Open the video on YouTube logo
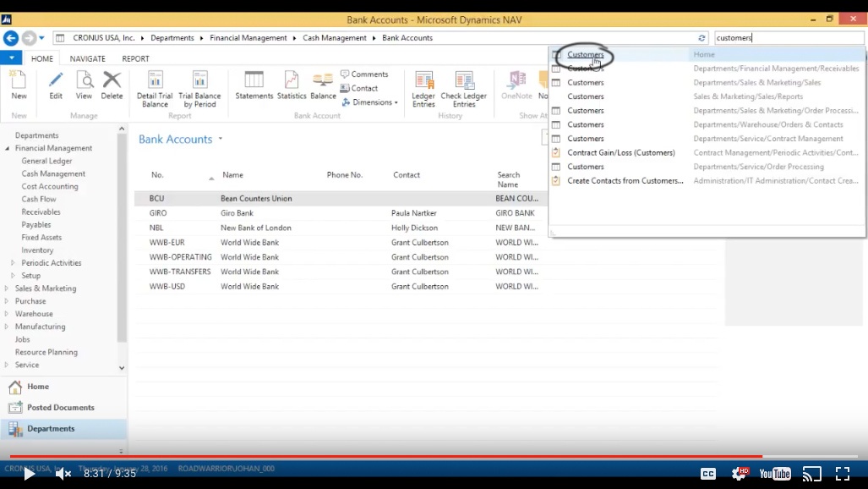This screenshot has width=868, height=489. (775, 474)
